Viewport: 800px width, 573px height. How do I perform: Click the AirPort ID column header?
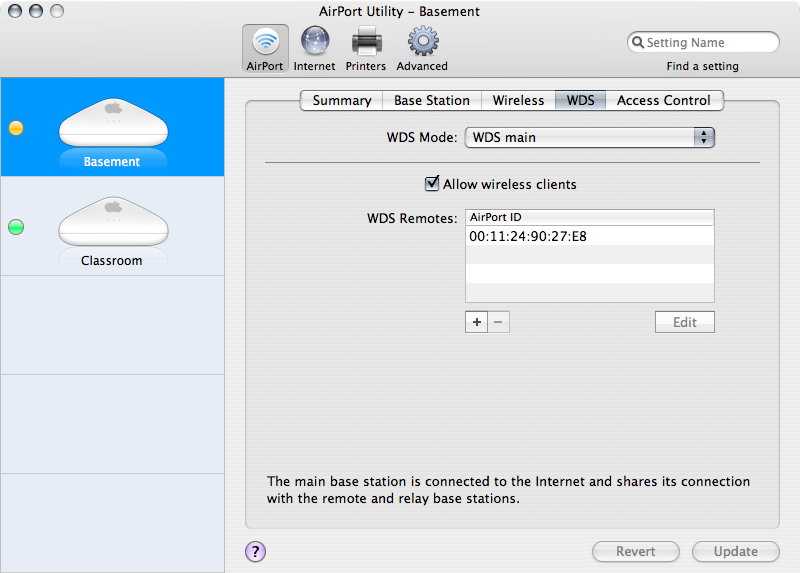tap(590, 217)
